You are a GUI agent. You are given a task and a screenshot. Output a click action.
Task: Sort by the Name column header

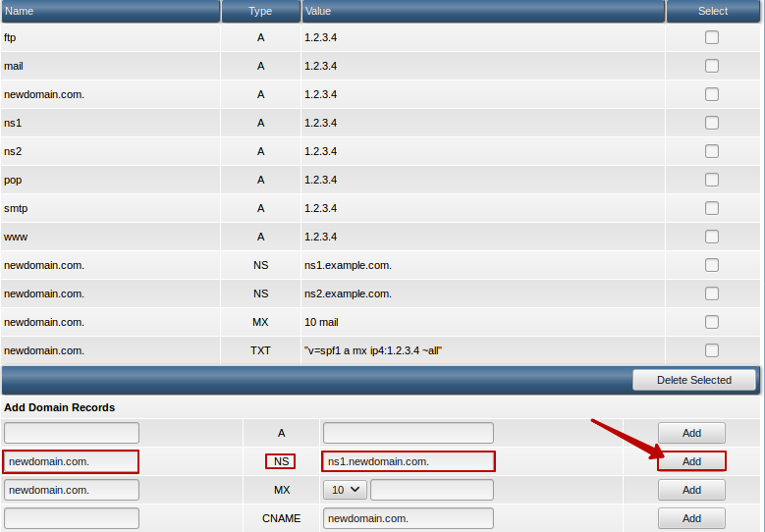110,11
